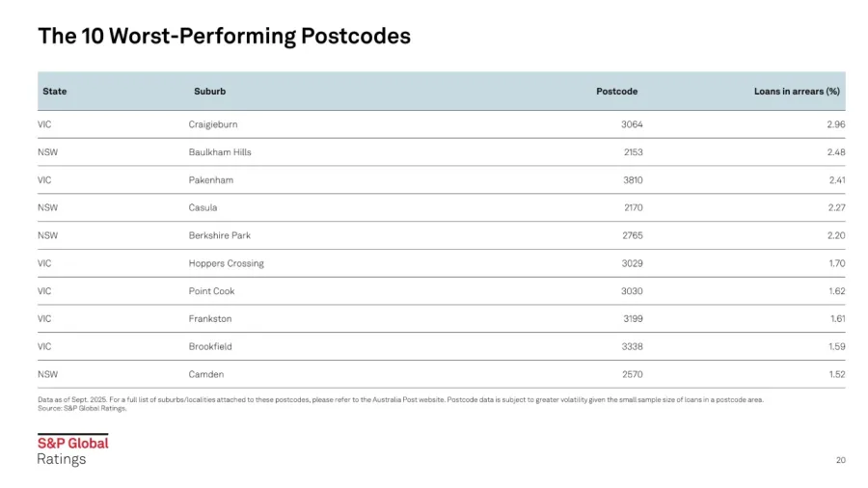Viewport: 868px width, 488px height.
Task: Select the Baulkham Hills suburb cell
Action: tap(220, 152)
